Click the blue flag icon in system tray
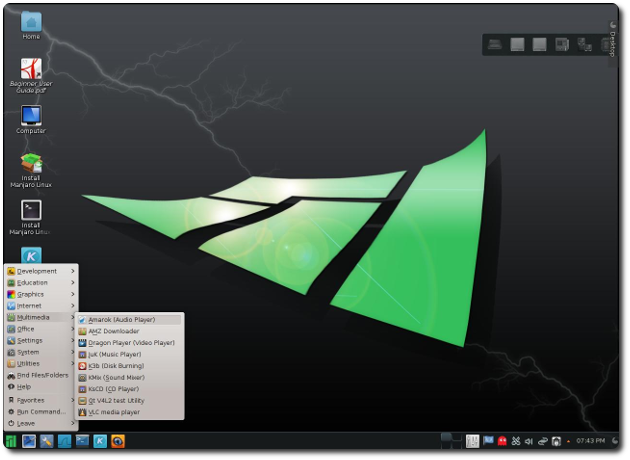630x460 pixels. coord(488,441)
